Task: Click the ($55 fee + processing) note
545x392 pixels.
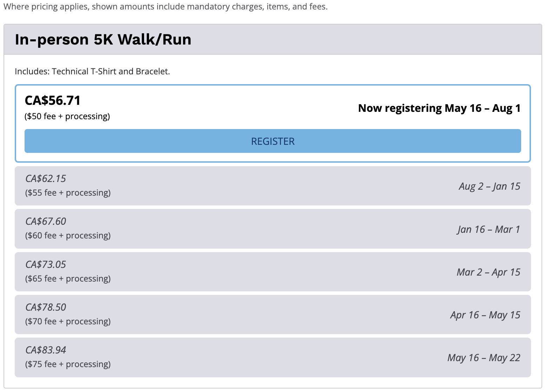Action: coord(68,192)
